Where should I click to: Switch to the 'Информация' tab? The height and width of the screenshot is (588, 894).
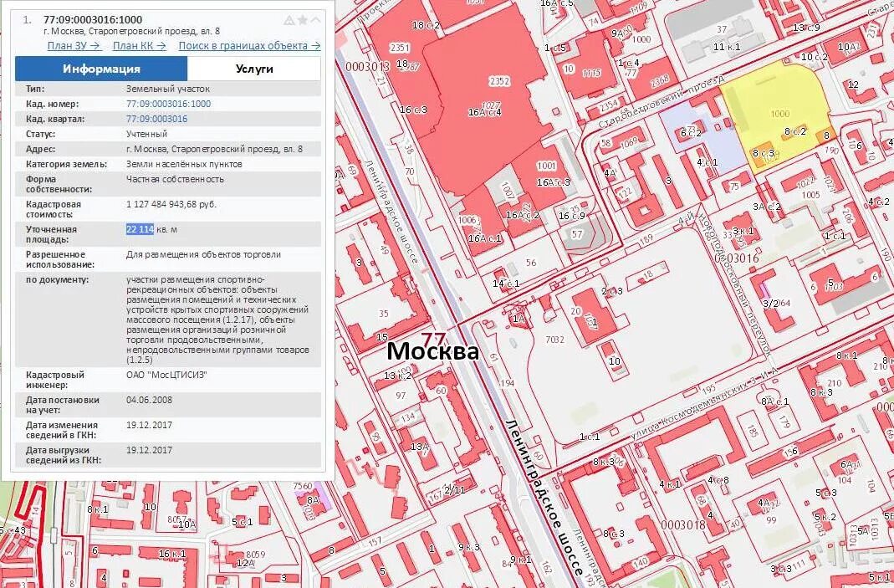pos(101,69)
